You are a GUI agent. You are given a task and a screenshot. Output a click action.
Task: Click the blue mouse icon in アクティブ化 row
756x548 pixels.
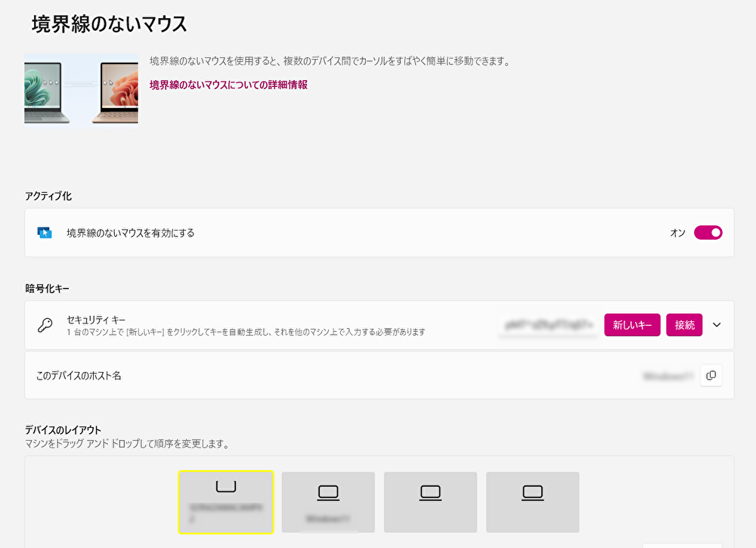[x=45, y=233]
